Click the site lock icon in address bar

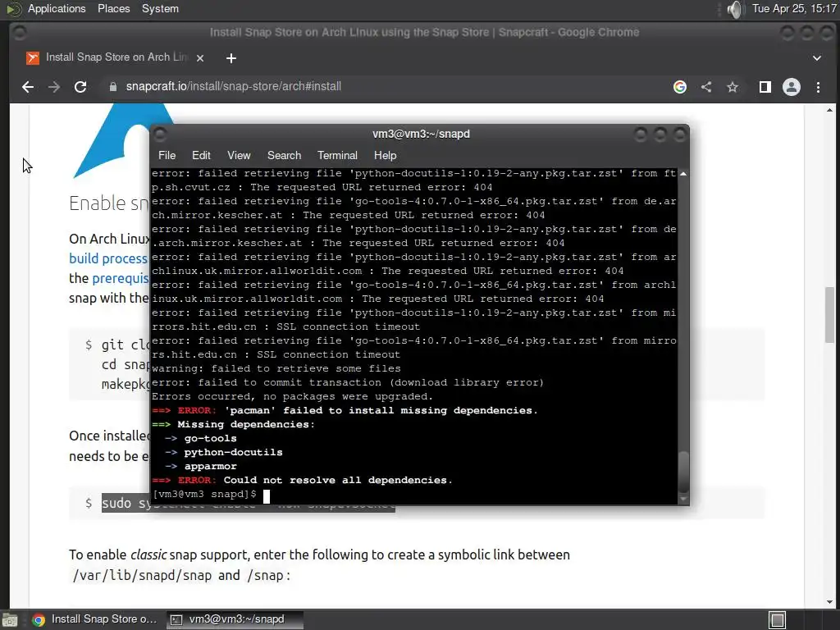[113, 87]
